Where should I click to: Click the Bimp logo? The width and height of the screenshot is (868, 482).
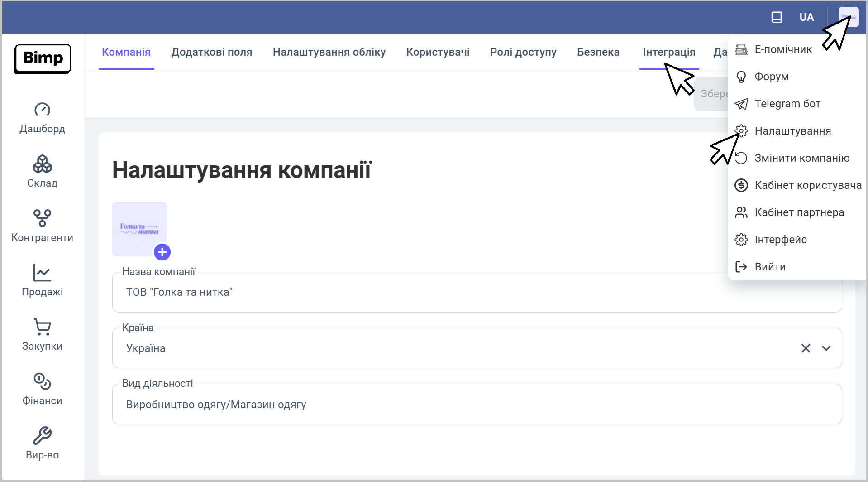pyautogui.click(x=43, y=58)
